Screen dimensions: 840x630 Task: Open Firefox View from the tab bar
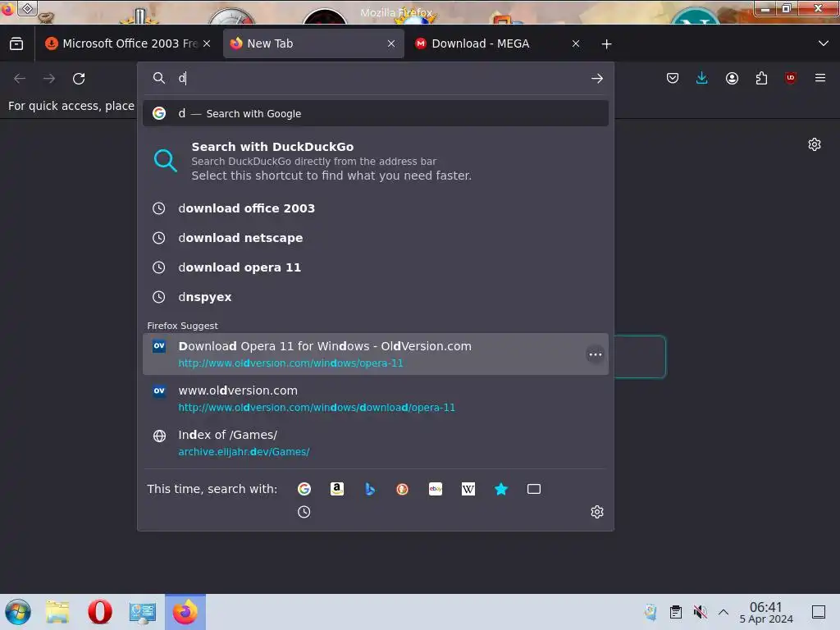(16, 44)
